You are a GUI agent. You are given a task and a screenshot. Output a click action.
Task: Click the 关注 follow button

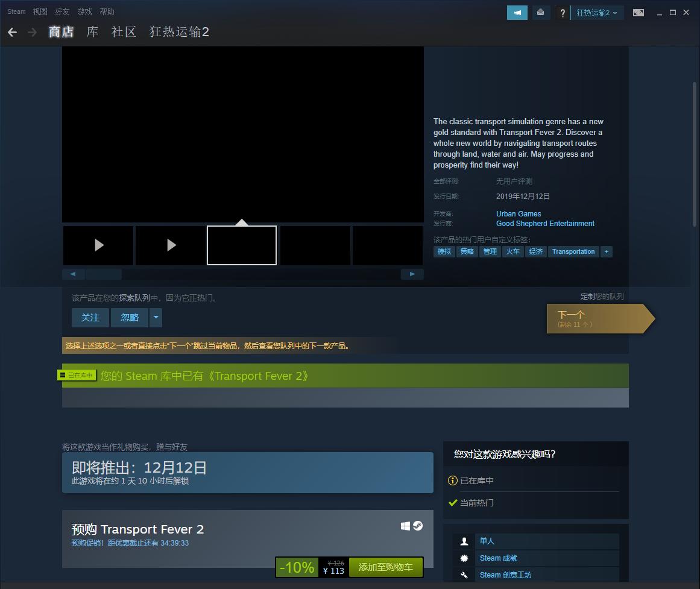coord(90,318)
